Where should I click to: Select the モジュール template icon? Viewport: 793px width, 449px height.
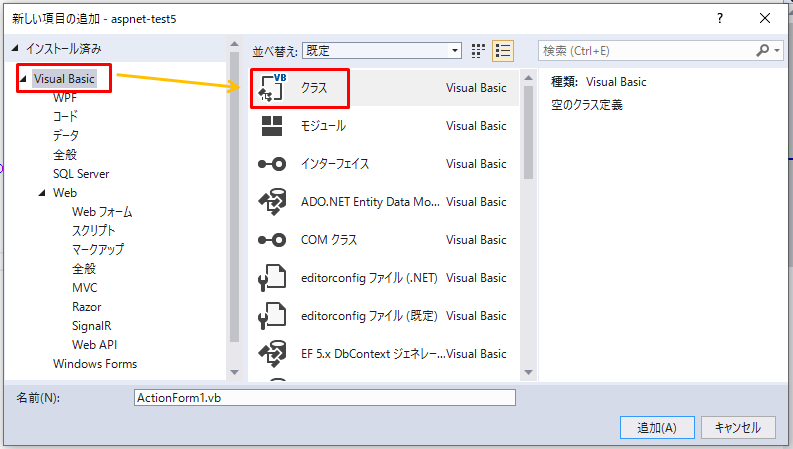coord(272,126)
